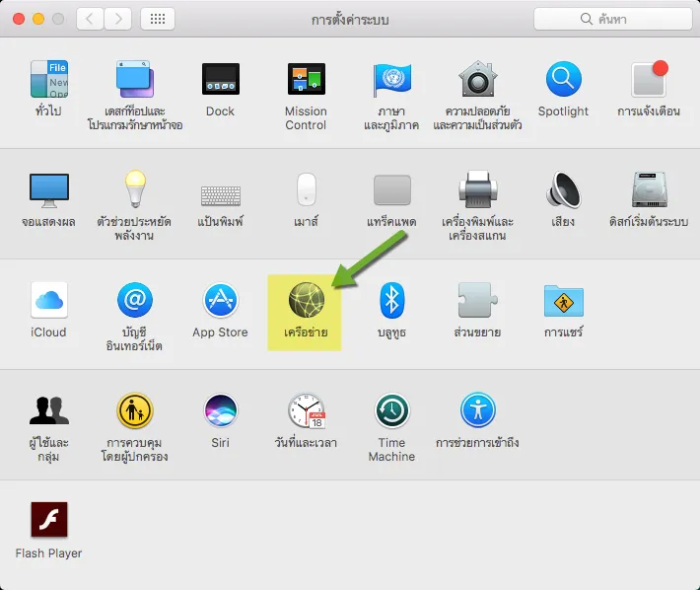Open บัญชีอินเทอร์เน็ต internet accounts icon
The height and width of the screenshot is (590, 700).
click(135, 300)
